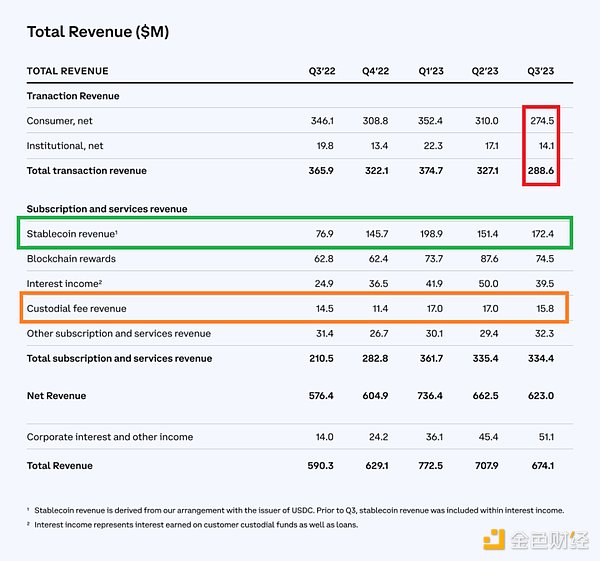Click the Total Revenue ($M) heading
The height and width of the screenshot is (561, 600).
click(x=97, y=32)
